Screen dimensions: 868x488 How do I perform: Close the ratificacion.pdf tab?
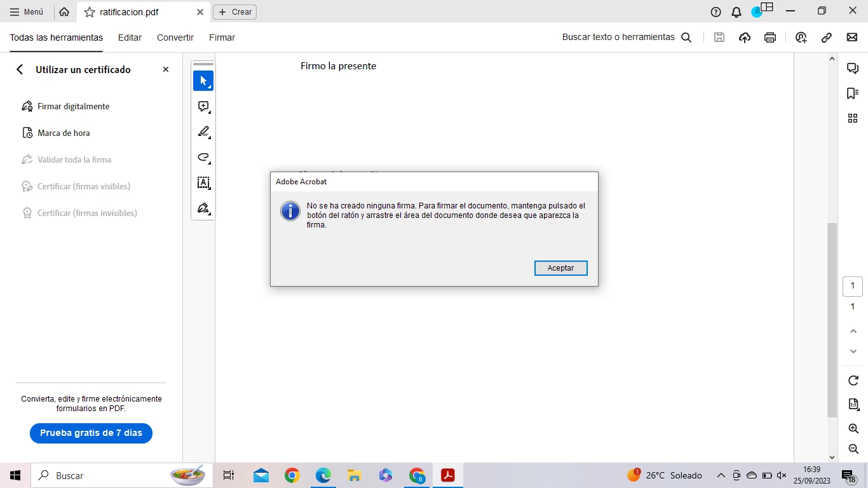coord(200,12)
